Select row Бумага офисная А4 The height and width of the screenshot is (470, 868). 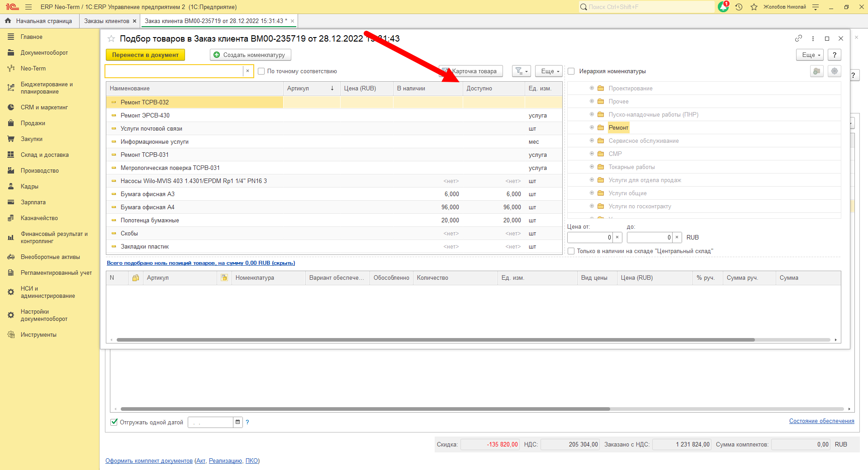pyautogui.click(x=334, y=207)
